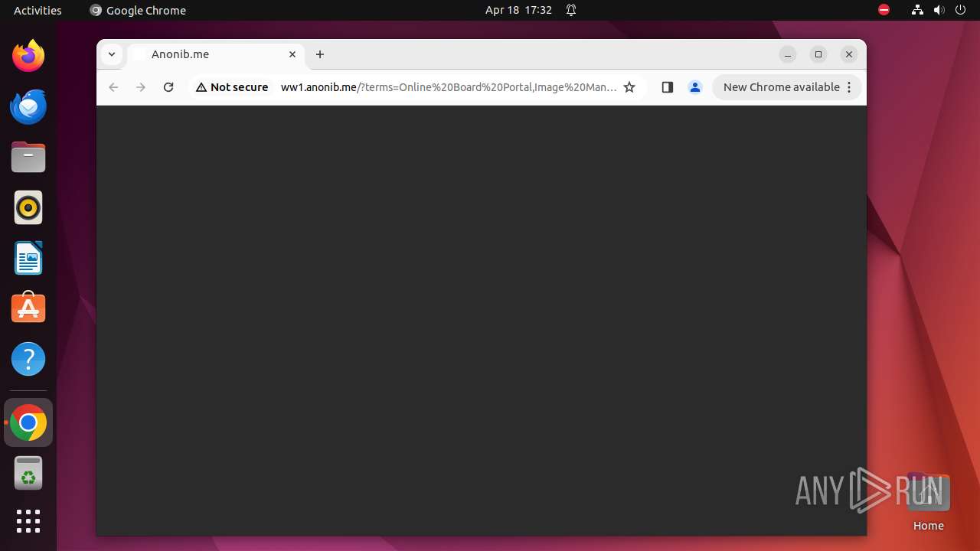
Task: Open the Files manager in dock
Action: [28, 157]
